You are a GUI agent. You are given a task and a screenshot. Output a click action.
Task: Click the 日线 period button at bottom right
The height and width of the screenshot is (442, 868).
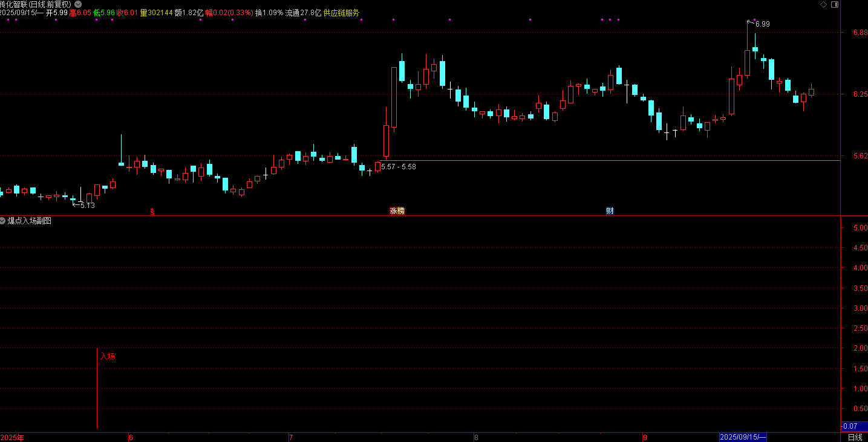855,437
